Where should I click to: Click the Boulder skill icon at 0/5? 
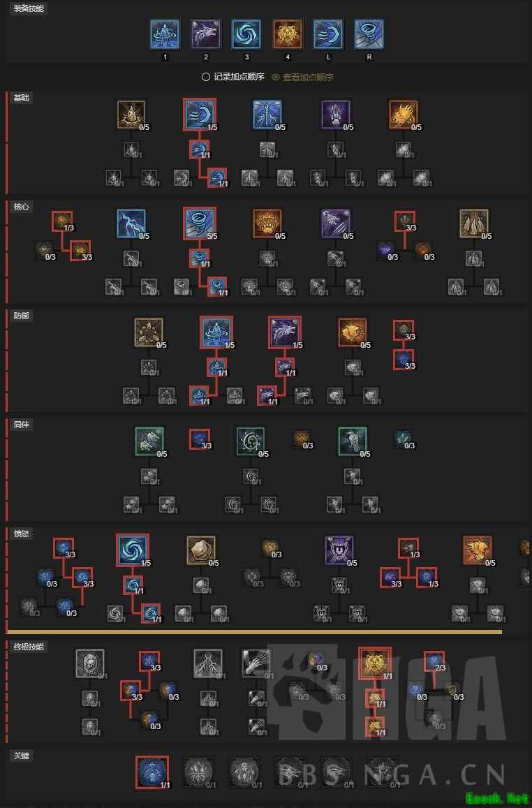pyautogui.click(x=201, y=550)
